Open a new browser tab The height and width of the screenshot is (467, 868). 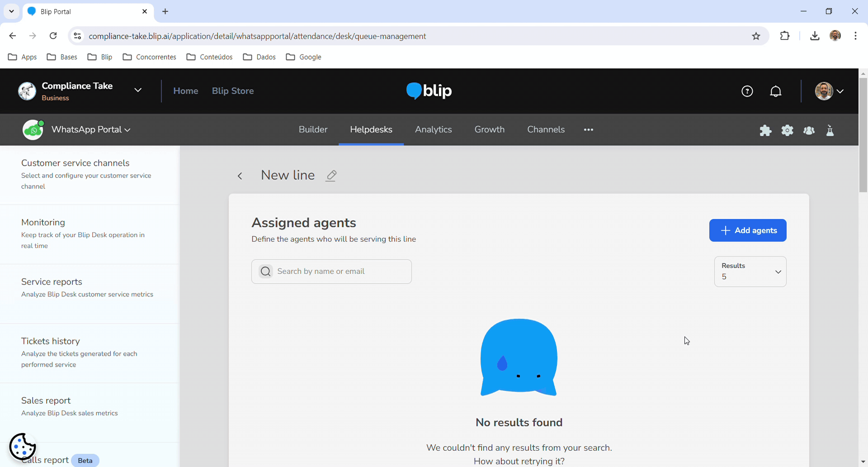pyautogui.click(x=165, y=11)
